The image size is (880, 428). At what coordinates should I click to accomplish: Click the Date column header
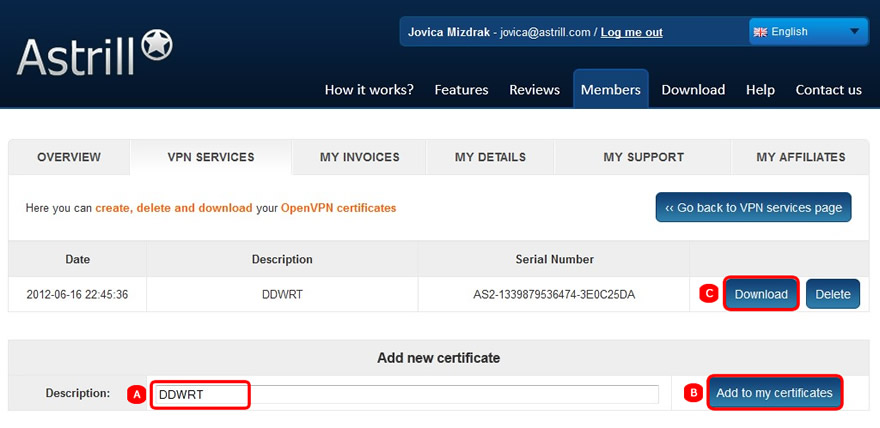[x=77, y=259]
